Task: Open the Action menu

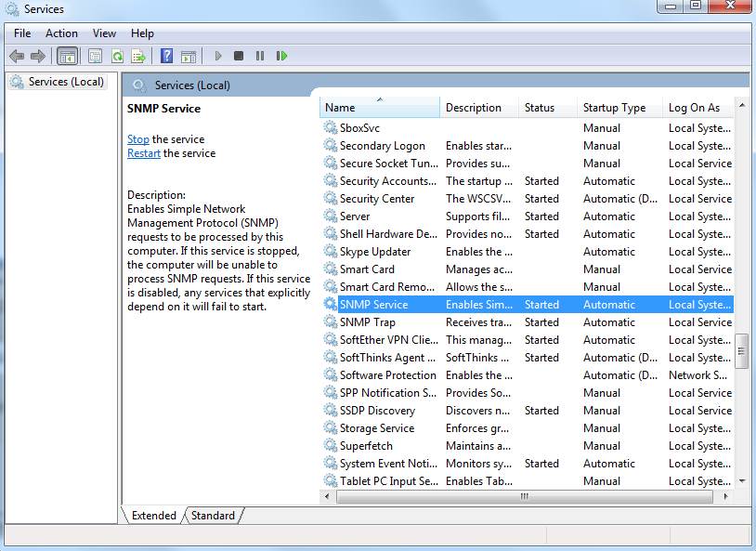Action: pos(61,33)
